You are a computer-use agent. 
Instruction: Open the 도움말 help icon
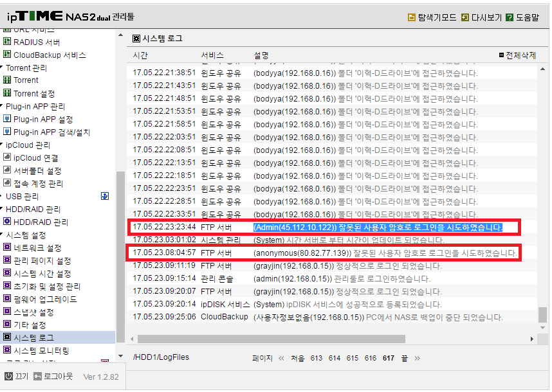509,17
